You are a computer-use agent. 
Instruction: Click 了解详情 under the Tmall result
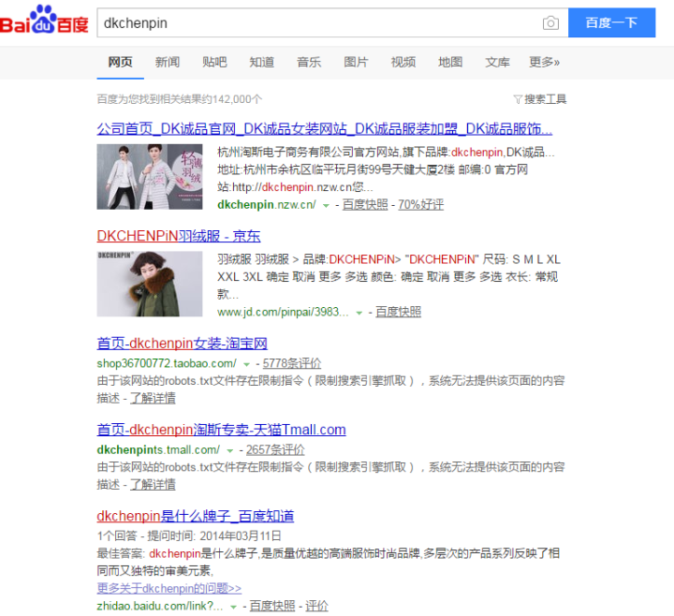pyautogui.click(x=153, y=484)
